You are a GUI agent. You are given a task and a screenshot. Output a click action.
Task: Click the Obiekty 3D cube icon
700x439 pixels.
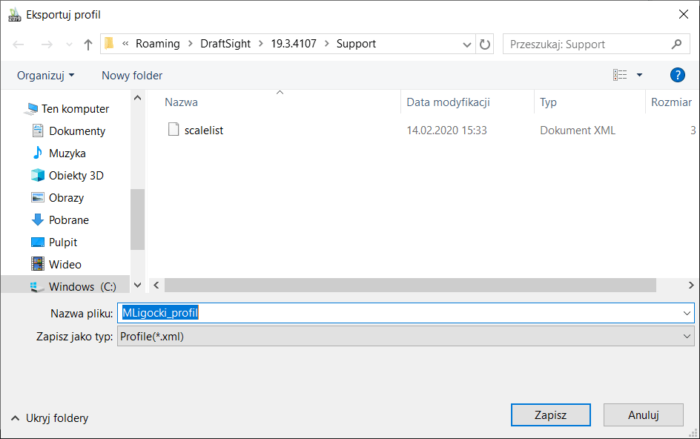pos(38,175)
